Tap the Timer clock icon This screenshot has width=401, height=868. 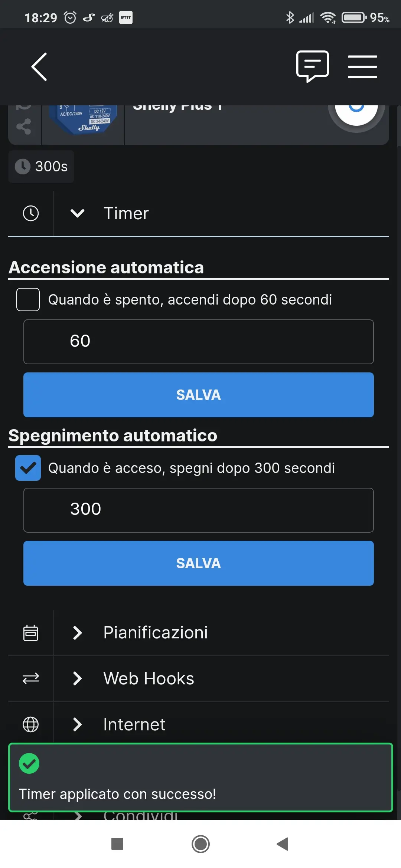click(31, 213)
